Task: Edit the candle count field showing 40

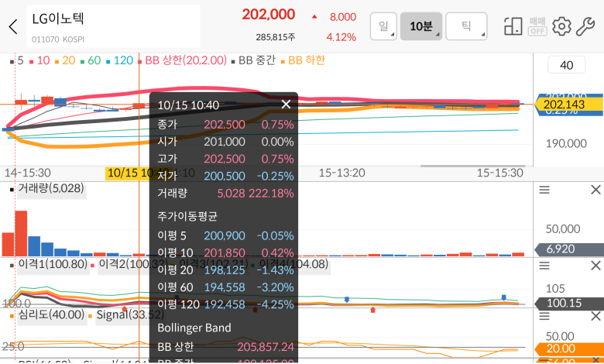Action: (566, 65)
